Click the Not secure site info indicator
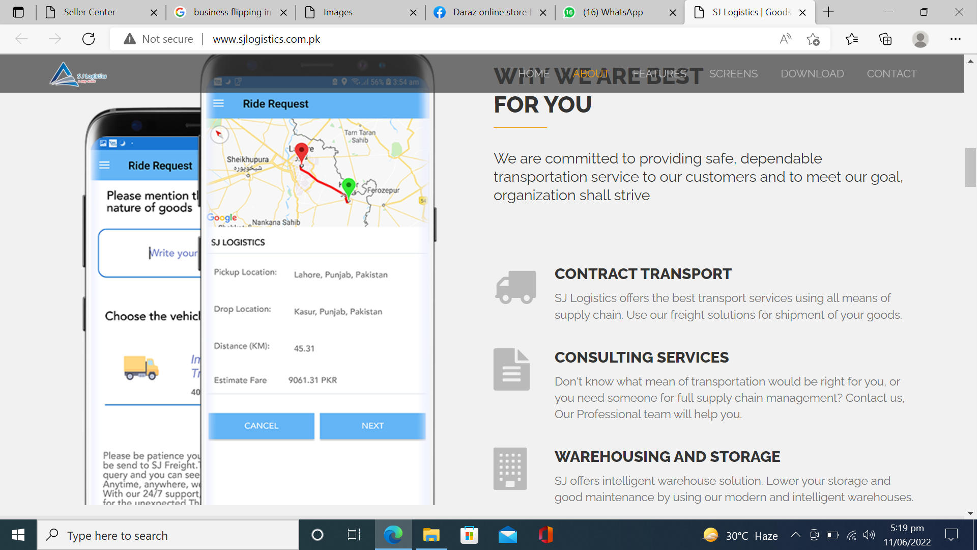980x550 pixels. point(158,39)
